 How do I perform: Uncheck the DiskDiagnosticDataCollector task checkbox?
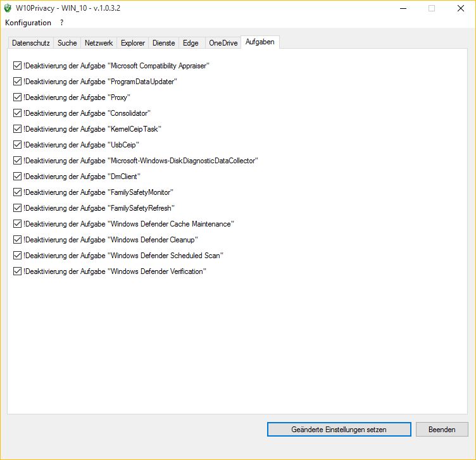(x=17, y=160)
